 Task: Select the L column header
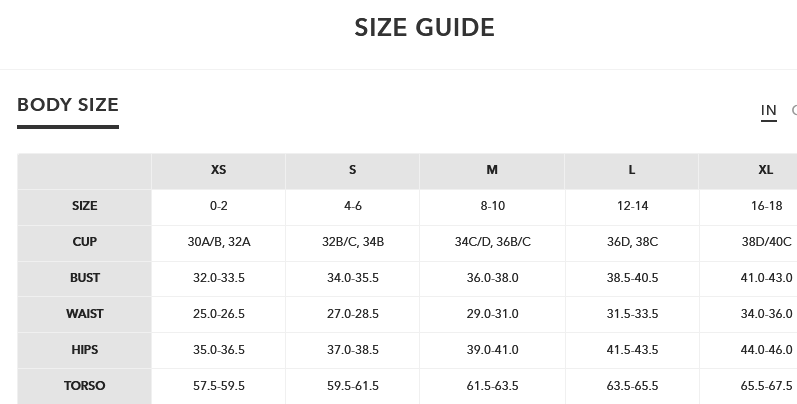[x=632, y=170]
